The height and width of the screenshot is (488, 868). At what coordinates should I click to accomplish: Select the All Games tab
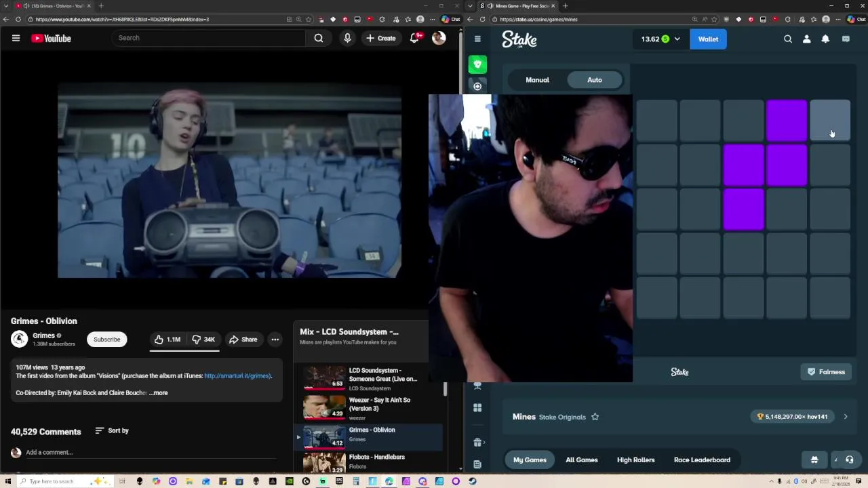582,460
